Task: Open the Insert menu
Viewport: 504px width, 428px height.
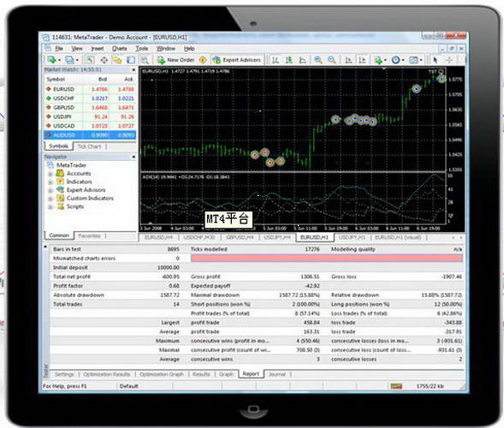Action: click(x=98, y=49)
